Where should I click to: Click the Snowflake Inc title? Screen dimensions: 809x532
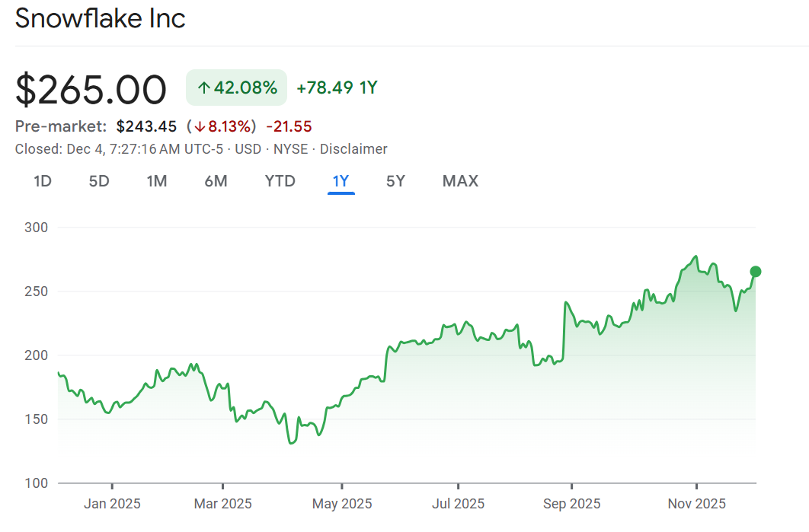101,18
